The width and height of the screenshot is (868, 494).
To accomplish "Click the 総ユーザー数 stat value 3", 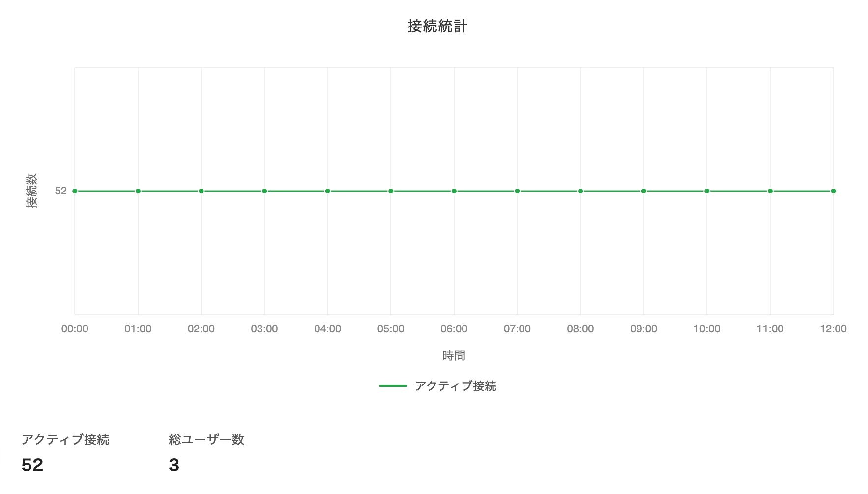I will pos(174,465).
